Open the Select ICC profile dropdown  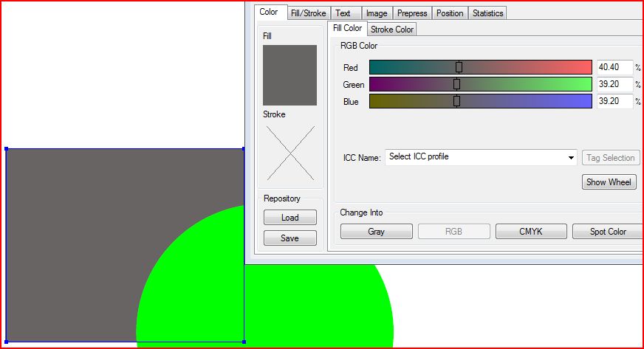pos(481,157)
